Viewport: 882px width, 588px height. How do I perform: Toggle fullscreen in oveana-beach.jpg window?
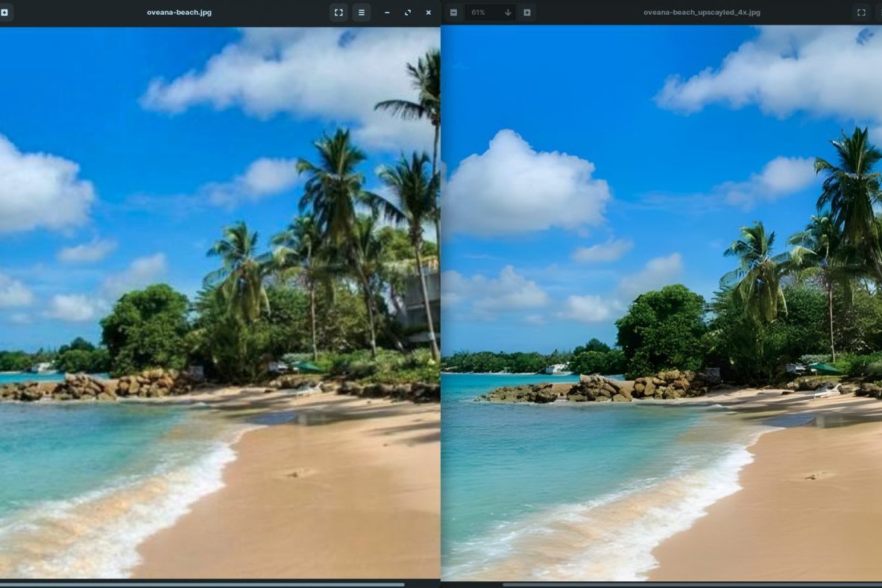pos(338,13)
